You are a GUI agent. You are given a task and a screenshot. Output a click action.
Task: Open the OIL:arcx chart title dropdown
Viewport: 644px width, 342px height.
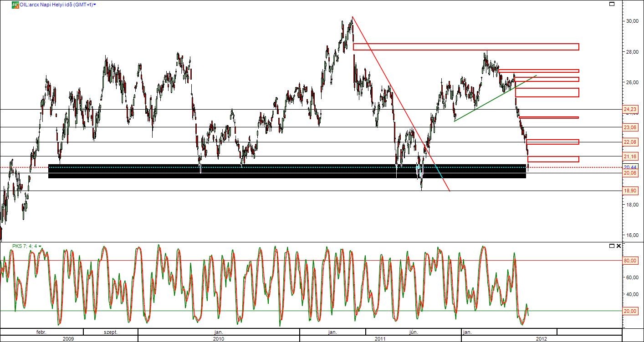(x=94, y=5)
